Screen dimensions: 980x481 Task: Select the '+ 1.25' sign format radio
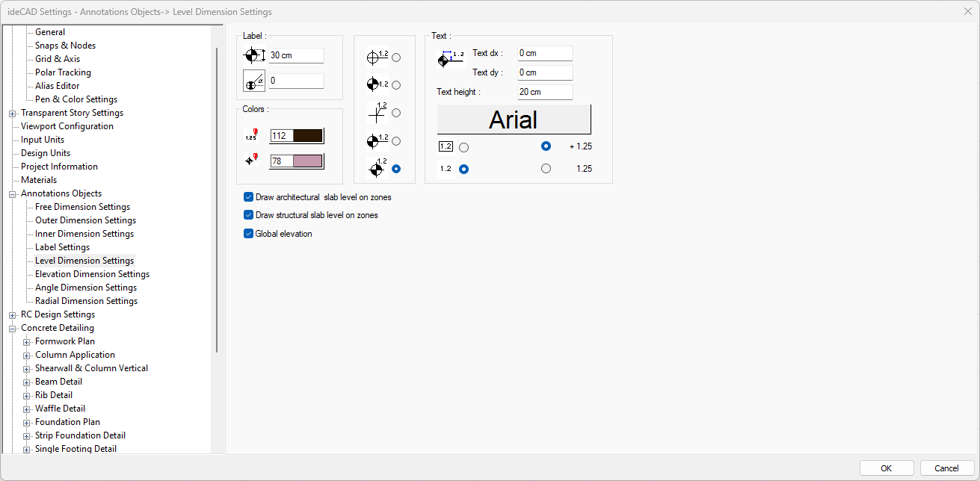tap(546, 146)
